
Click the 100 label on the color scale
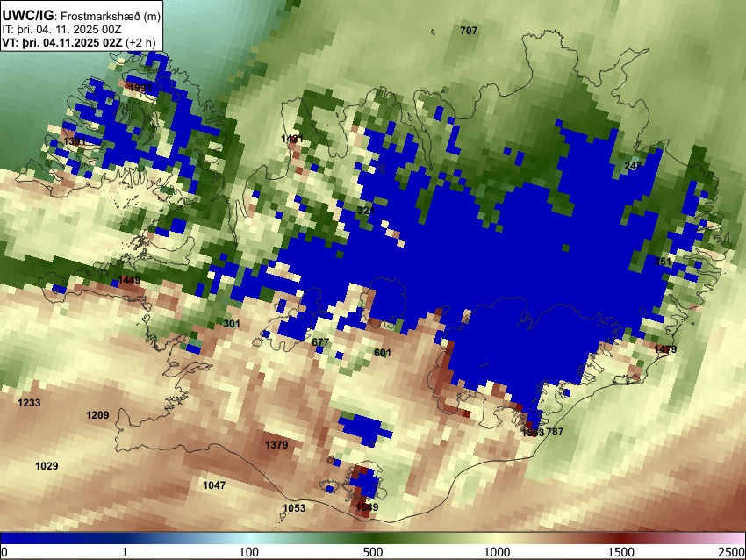coord(248,552)
